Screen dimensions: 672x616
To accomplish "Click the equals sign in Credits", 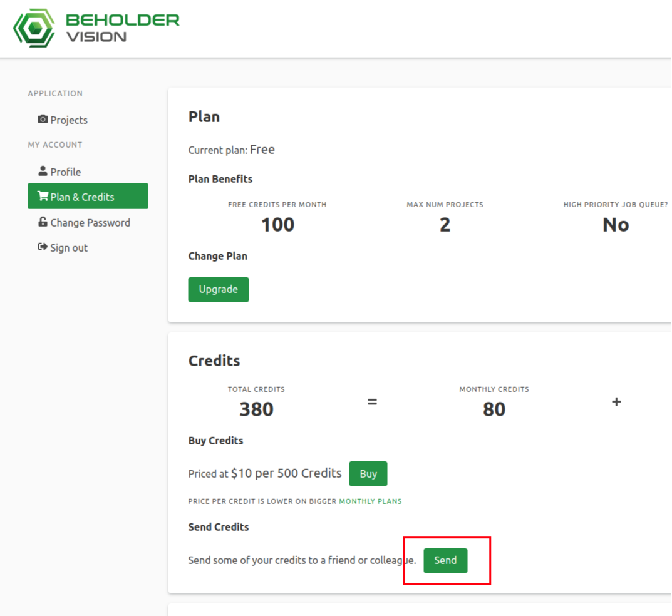I will pyautogui.click(x=372, y=402).
